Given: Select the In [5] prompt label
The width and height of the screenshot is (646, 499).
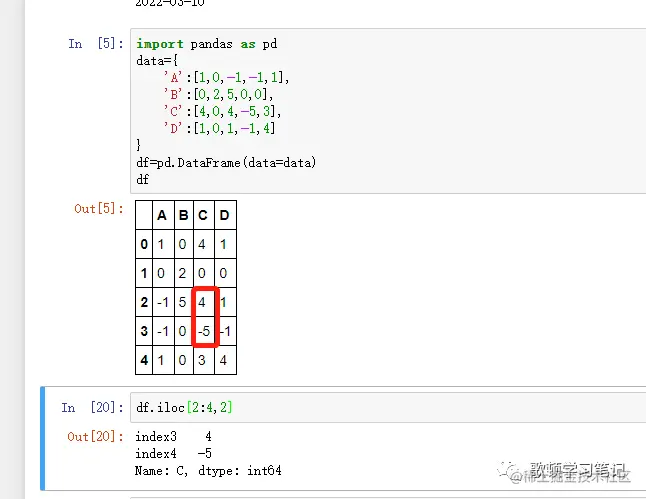Looking at the screenshot, I should (x=96, y=43).
